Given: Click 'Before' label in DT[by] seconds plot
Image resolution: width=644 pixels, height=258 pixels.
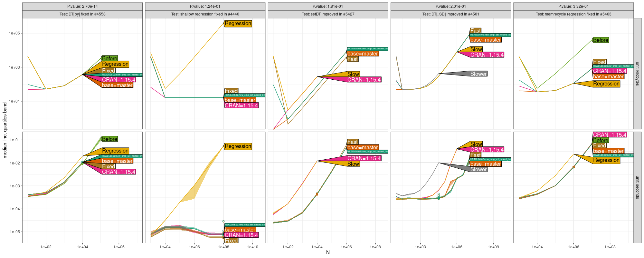Looking at the screenshot, I should [x=109, y=139].
